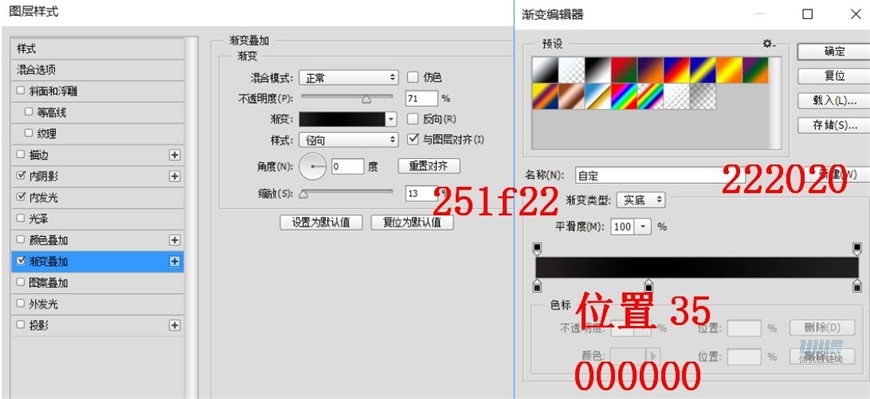
Task: Click the 确定 button in gradient editor
Action: (x=834, y=52)
